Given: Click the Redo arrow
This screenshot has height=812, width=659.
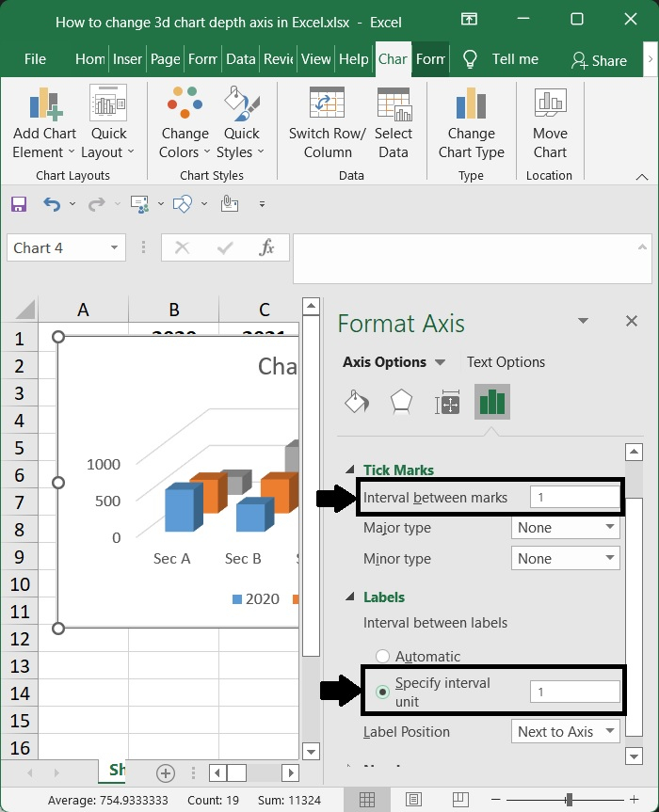Looking at the screenshot, I should 96,204.
